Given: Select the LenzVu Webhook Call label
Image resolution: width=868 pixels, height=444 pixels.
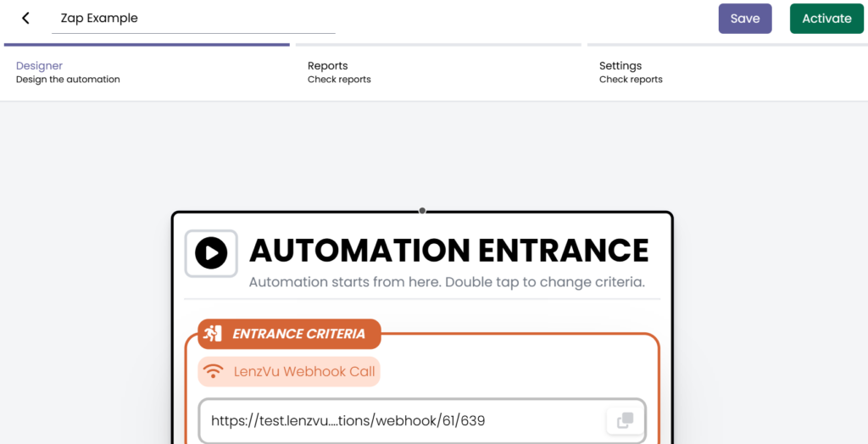Looking at the screenshot, I should click(303, 371).
